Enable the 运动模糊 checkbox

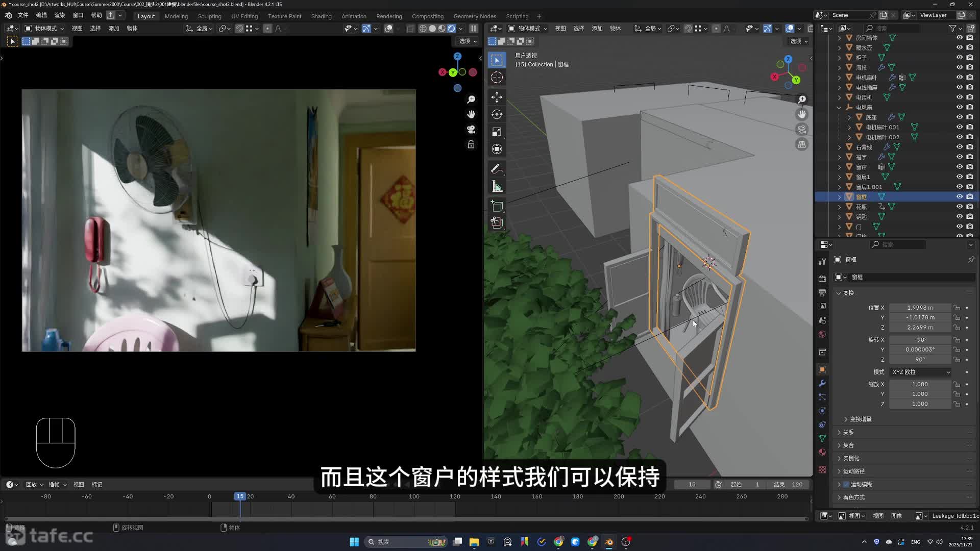click(x=846, y=484)
